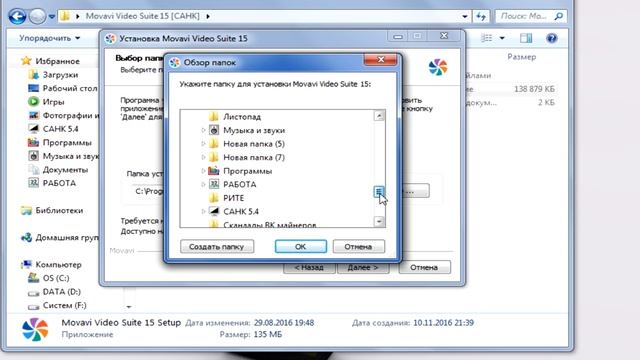This screenshot has height=360, width=640.
Task: Expand САНК 5.4 in folder tree
Action: pyautogui.click(x=203, y=211)
